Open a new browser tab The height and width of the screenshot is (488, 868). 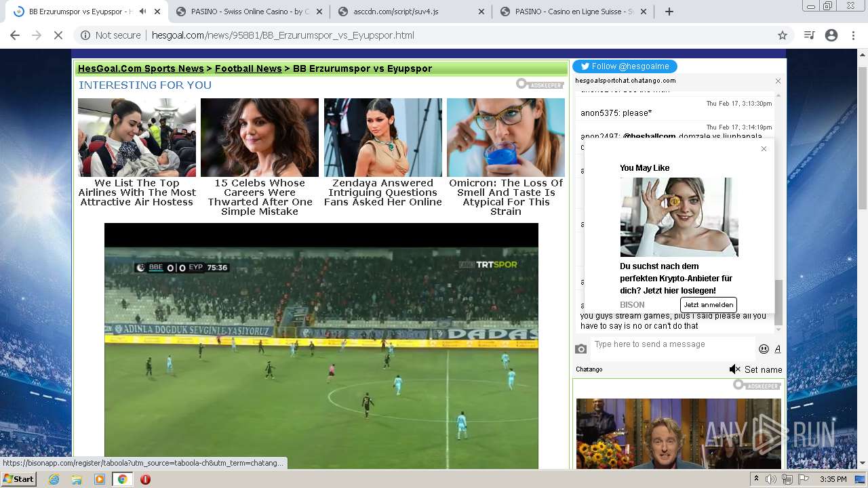[669, 12]
